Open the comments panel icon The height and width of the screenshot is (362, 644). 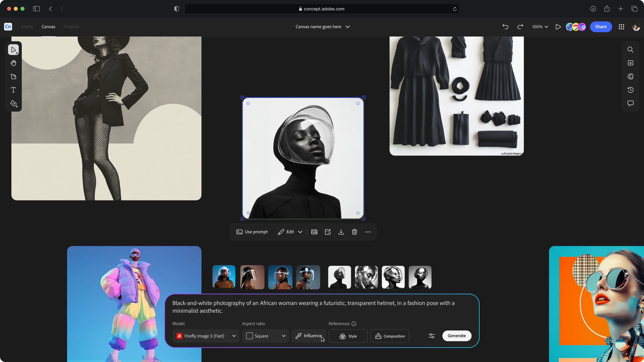click(x=631, y=103)
